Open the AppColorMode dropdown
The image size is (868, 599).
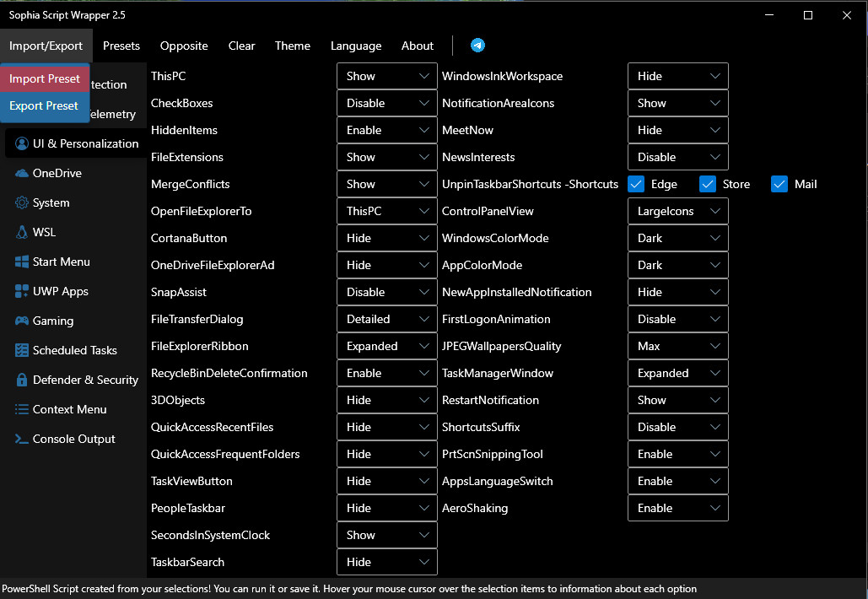pos(677,265)
